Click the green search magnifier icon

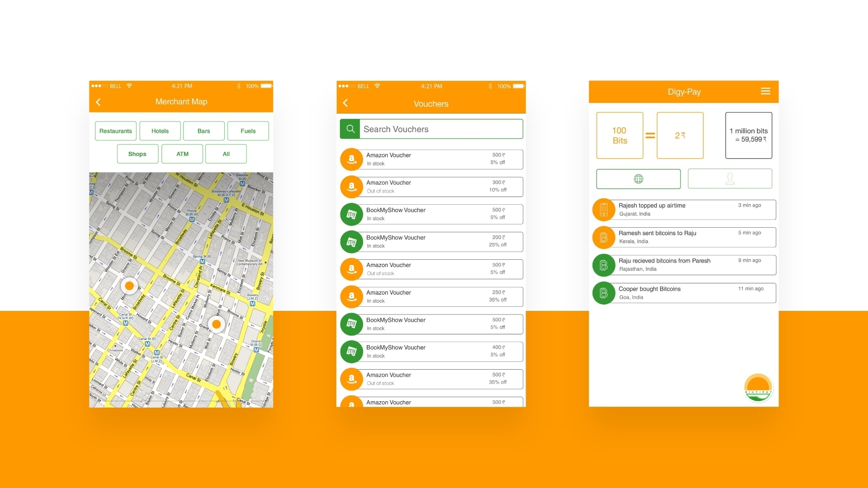pyautogui.click(x=350, y=129)
